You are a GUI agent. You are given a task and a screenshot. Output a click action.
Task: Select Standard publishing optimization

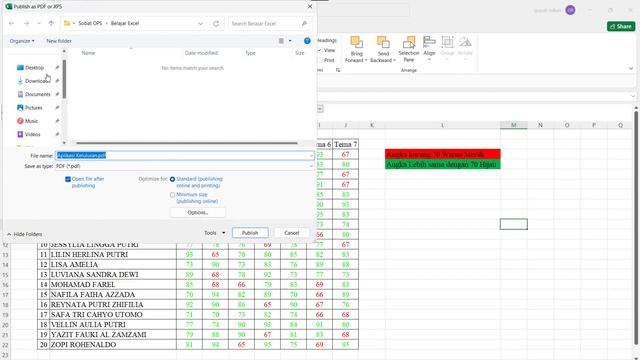tap(172, 179)
